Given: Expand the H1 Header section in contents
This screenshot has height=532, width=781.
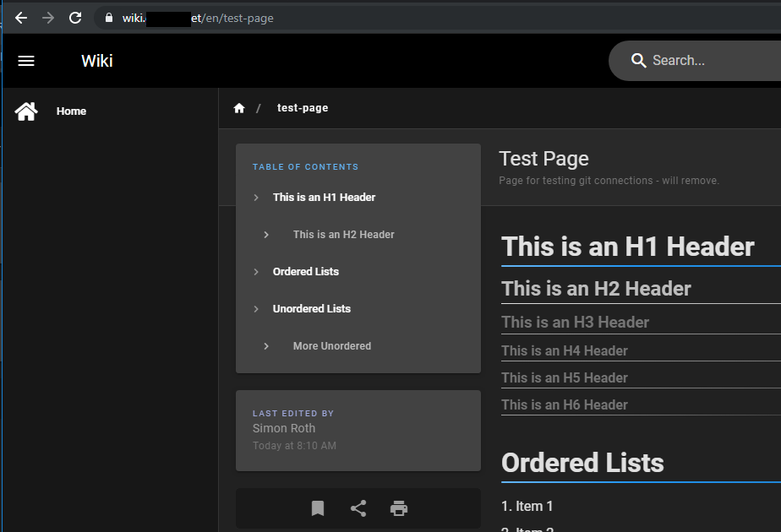Looking at the screenshot, I should pyautogui.click(x=255, y=197).
